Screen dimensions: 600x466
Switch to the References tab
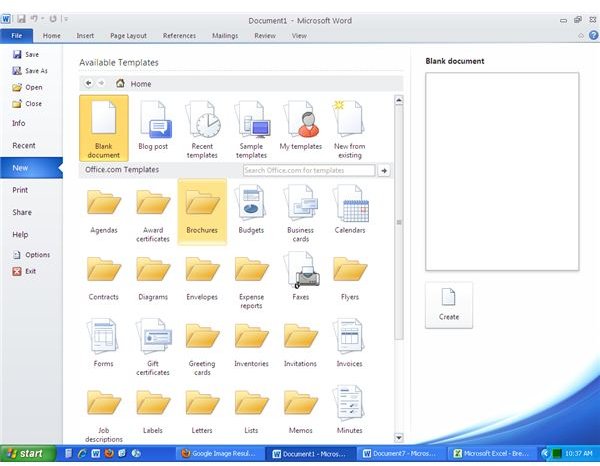[179, 36]
